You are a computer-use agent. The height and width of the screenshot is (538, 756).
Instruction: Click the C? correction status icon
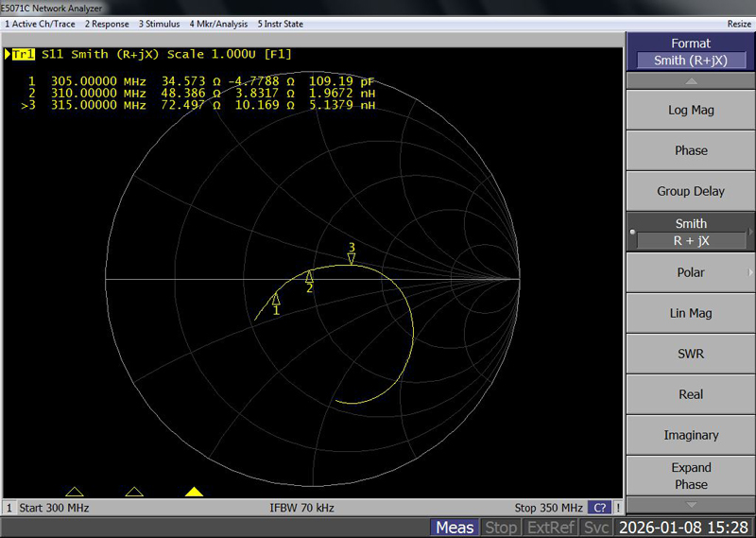click(599, 508)
